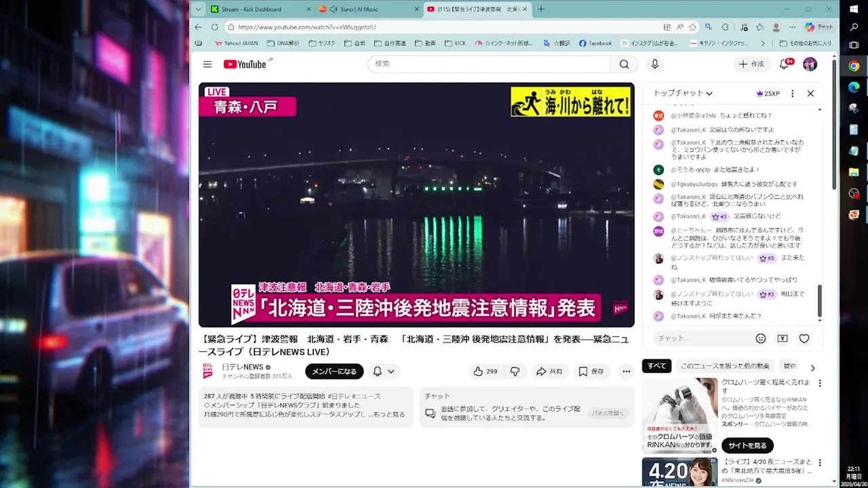This screenshot has width=868, height=488.
Task: Open more actions ellipsis under video
Action: coord(627,371)
